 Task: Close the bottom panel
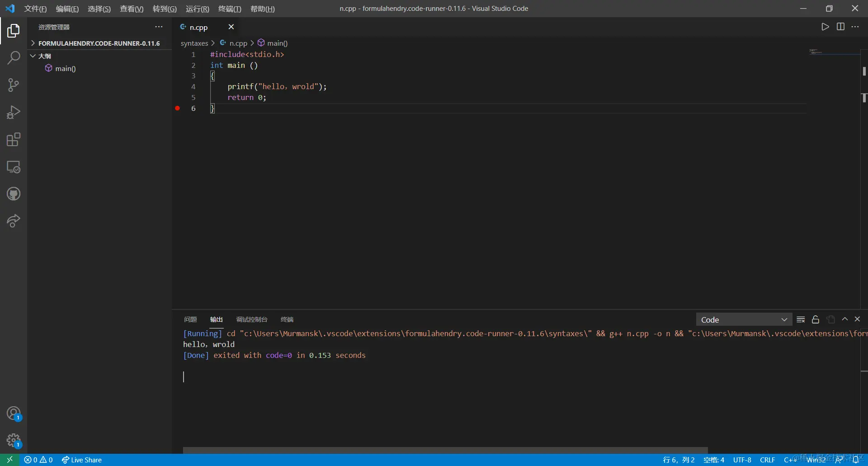point(857,319)
